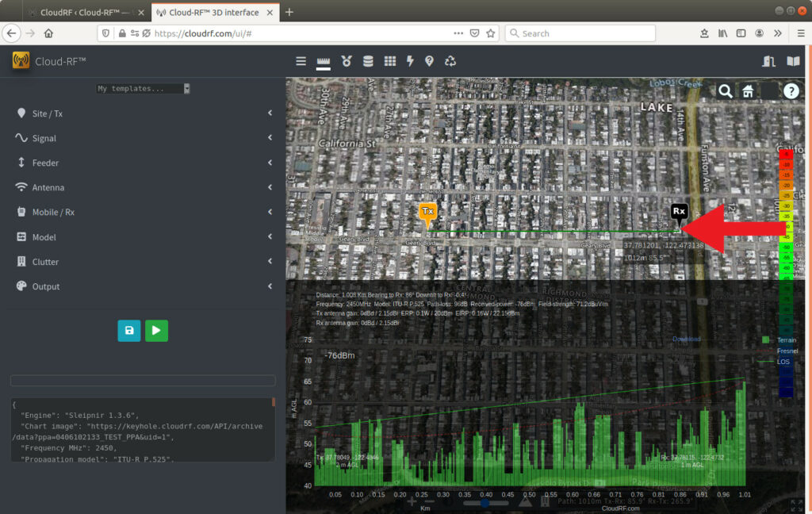Toggle the Fresnel legend entry
812x514 pixels.
[777, 351]
